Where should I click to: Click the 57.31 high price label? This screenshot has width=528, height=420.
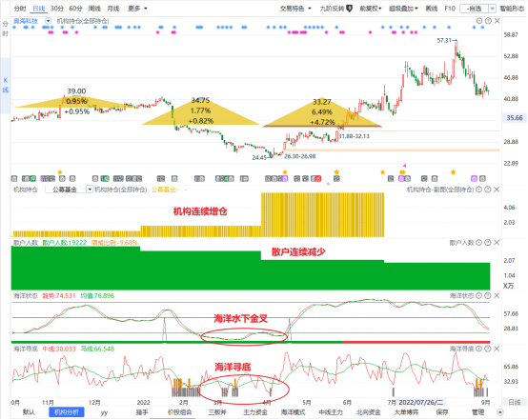444,40
